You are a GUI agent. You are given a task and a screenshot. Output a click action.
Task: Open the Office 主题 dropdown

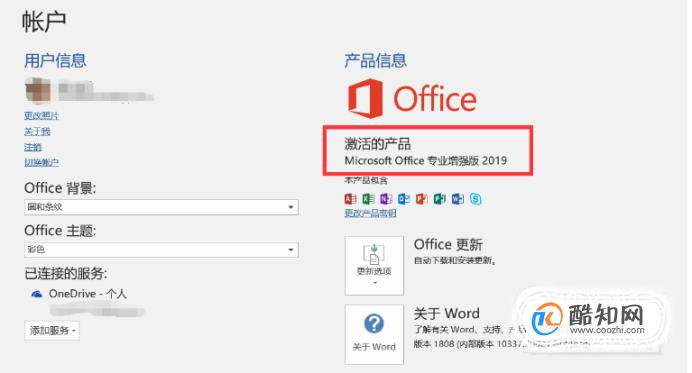tap(162, 250)
